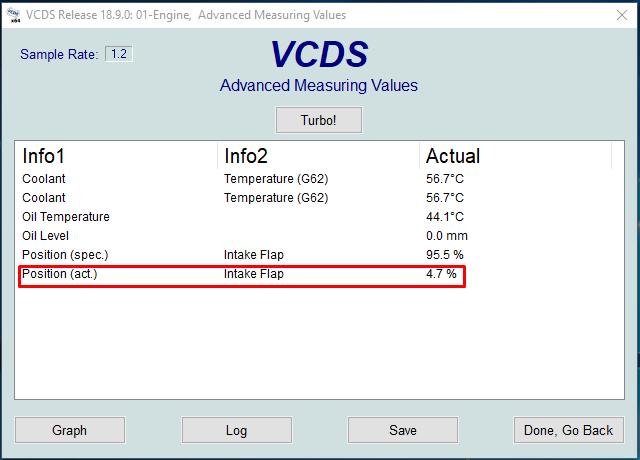Click the Sample Rate value field
This screenshot has width=640, height=460.
119,54
